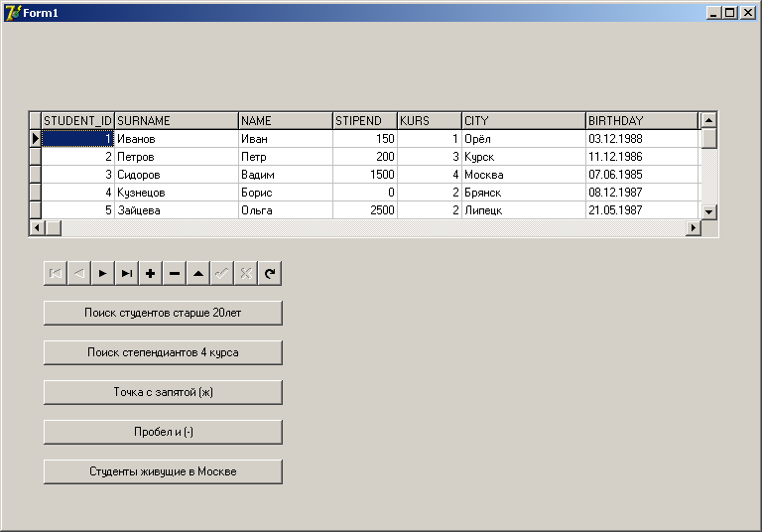Select surname cell 'Кузнецов'
Screen dimensions: 762x532
click(177, 193)
